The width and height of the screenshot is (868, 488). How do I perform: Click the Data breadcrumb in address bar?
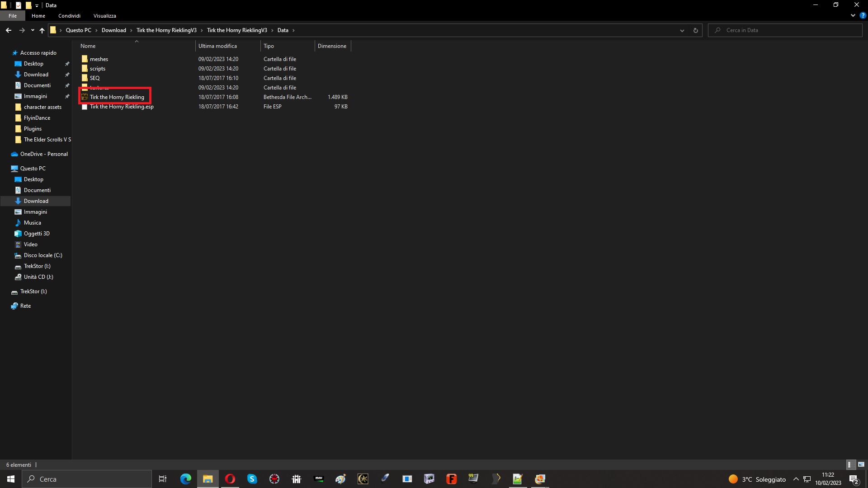click(283, 30)
